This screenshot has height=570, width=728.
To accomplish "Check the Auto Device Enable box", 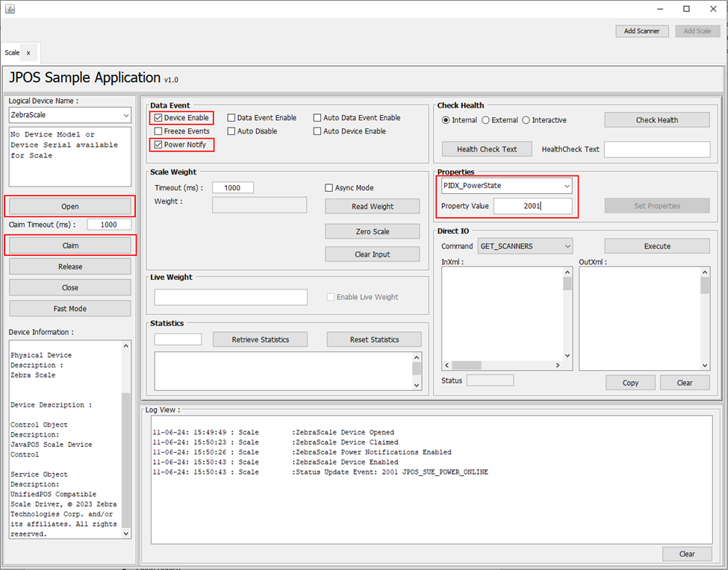I will 317,131.
